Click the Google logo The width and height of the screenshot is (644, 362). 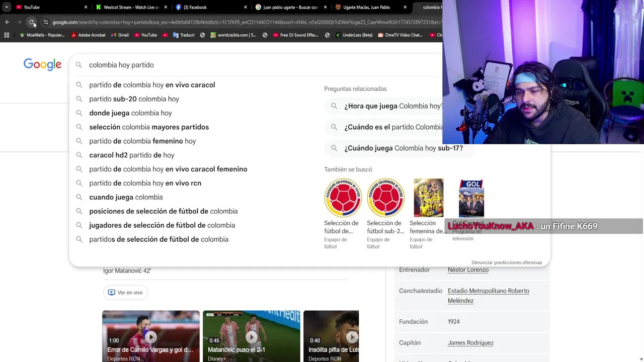point(42,64)
